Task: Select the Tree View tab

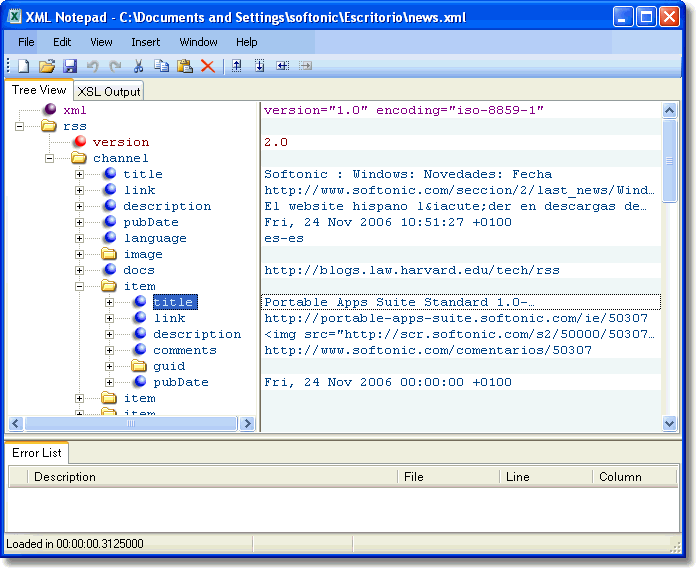Action: click(x=39, y=90)
